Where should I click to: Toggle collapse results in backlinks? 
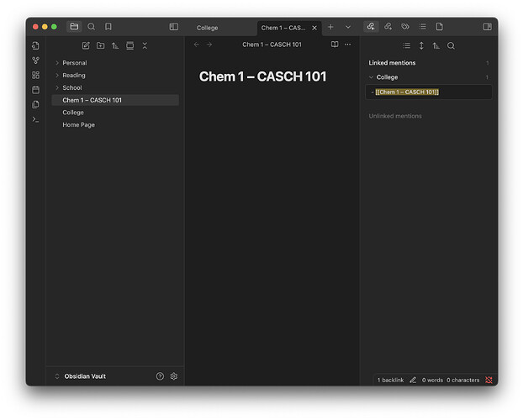(x=406, y=45)
